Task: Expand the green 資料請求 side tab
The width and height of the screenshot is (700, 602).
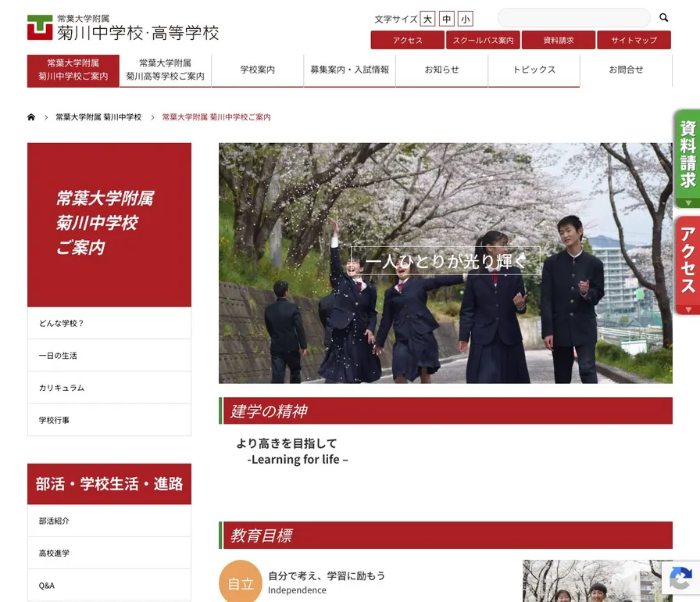Action: [687, 159]
